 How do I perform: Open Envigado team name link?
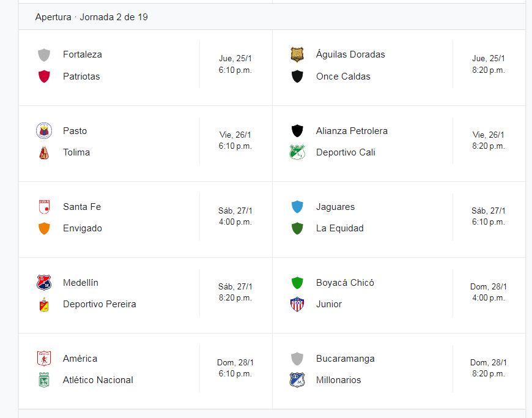point(83,228)
